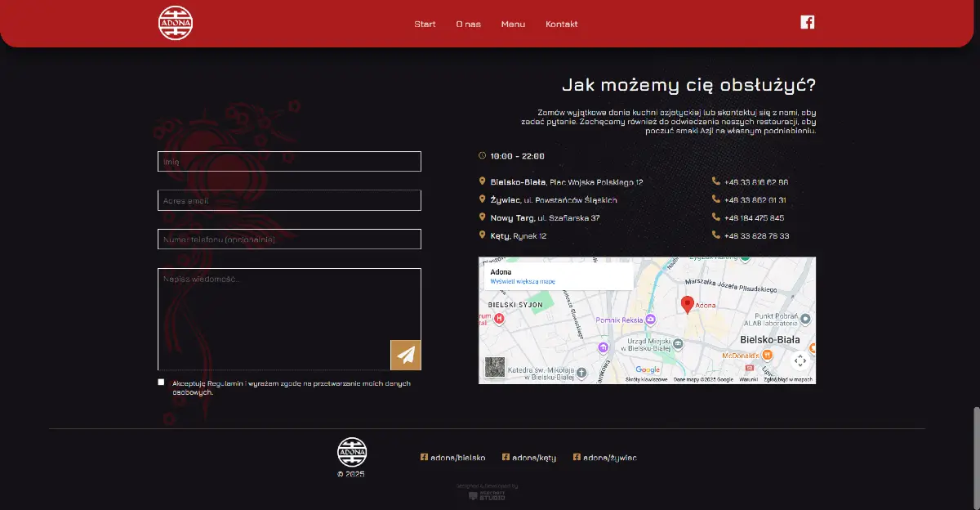Expand the map to fullscreen view
This screenshot has height=510, width=980.
(x=800, y=360)
